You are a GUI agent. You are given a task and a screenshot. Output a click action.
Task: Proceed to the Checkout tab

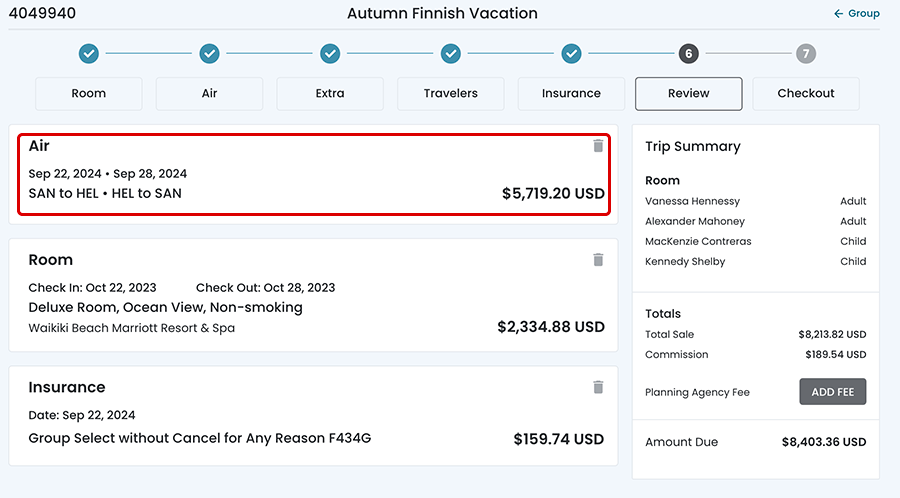click(806, 93)
